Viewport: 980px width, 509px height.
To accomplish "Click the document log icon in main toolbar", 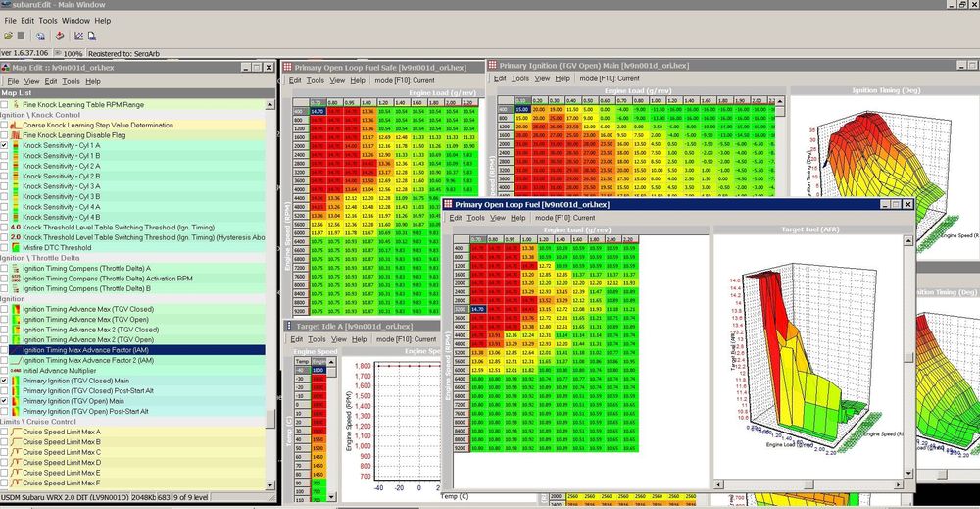I will pyautogui.click(x=92, y=36).
